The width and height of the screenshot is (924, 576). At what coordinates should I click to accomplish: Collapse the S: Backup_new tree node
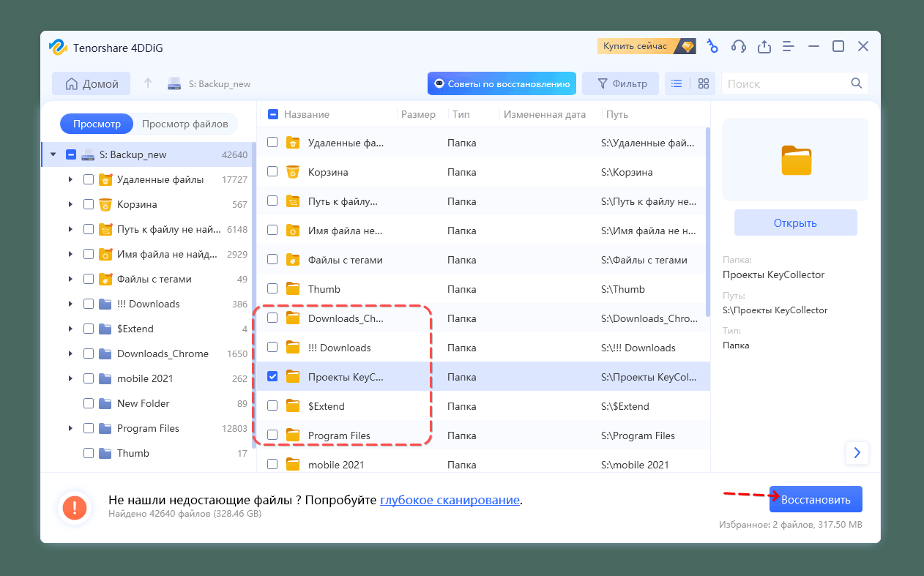(53, 154)
